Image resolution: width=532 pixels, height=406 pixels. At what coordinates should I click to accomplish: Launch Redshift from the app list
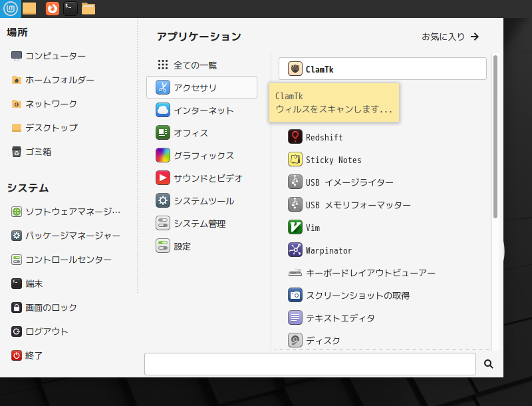(x=382, y=137)
